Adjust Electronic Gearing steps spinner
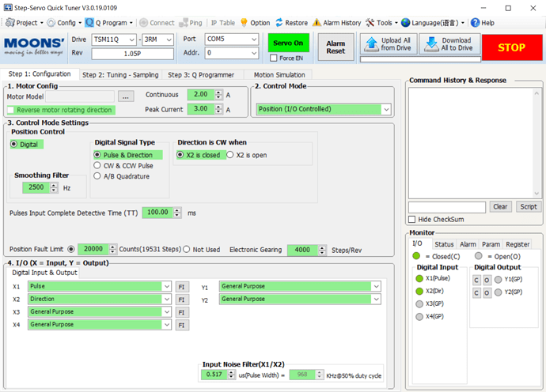The height and width of the screenshot is (392, 546). click(x=322, y=250)
